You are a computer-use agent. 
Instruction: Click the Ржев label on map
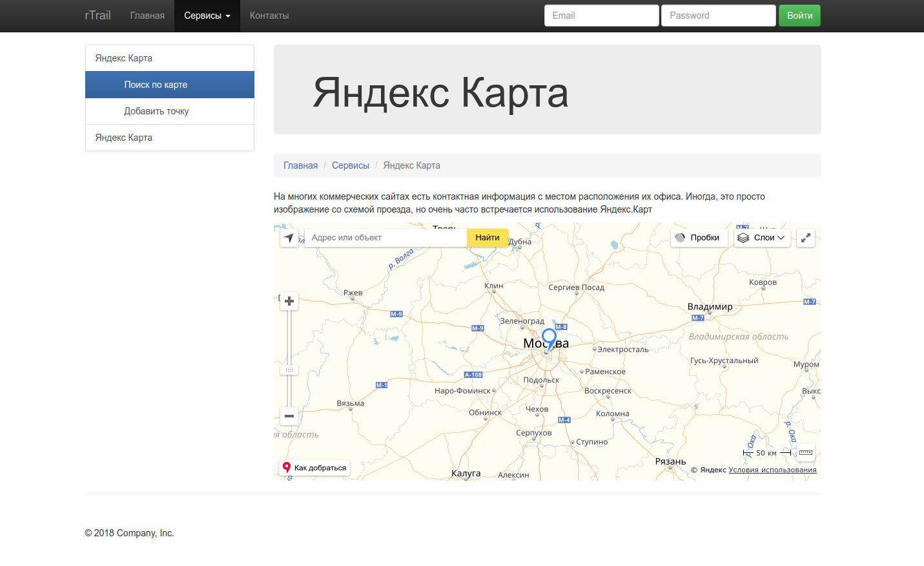[353, 293]
